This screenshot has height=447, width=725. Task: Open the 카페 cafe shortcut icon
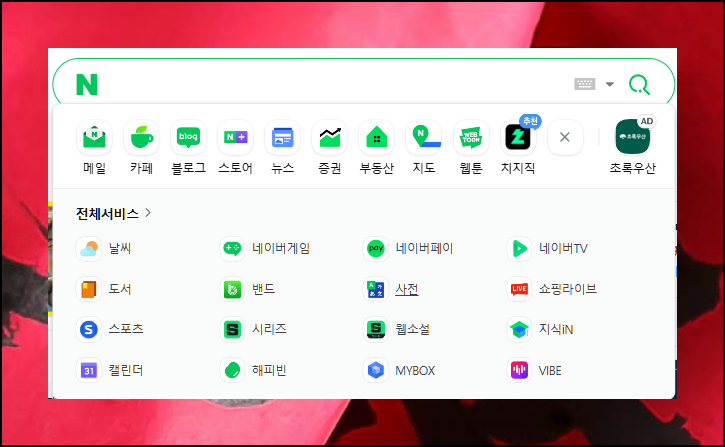[x=141, y=137]
